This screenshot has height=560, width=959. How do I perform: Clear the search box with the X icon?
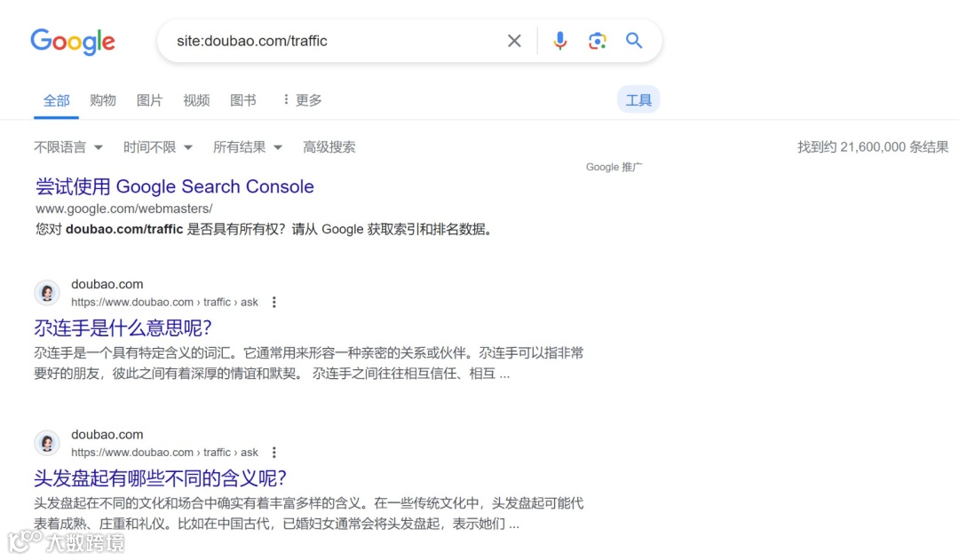click(514, 41)
